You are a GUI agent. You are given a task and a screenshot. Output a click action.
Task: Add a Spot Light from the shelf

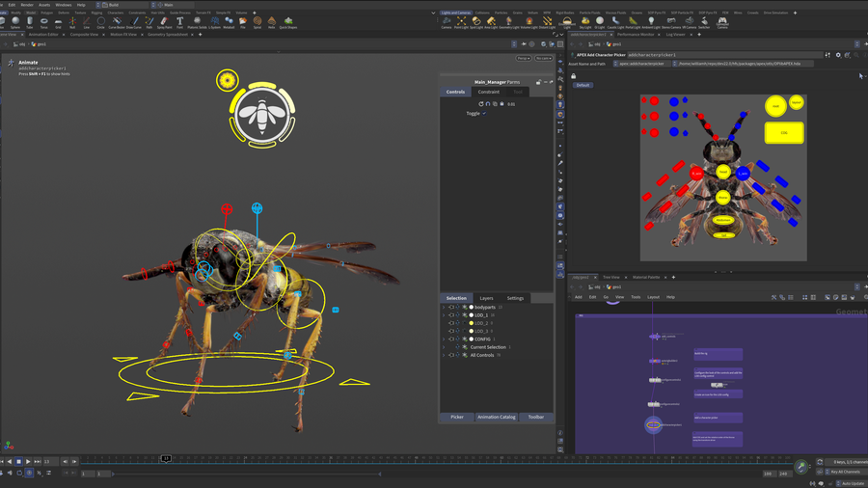[x=476, y=22]
